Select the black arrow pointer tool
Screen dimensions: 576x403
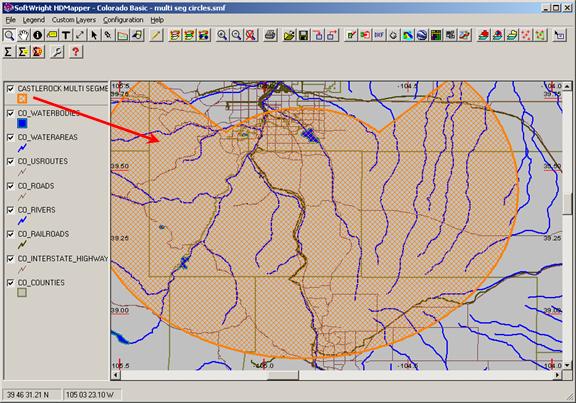(x=94, y=35)
